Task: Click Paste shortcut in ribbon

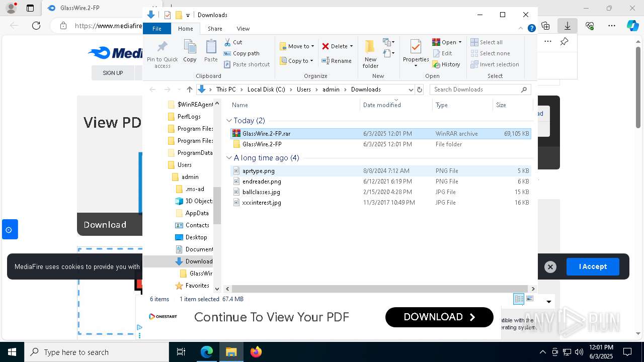Action: click(247, 64)
